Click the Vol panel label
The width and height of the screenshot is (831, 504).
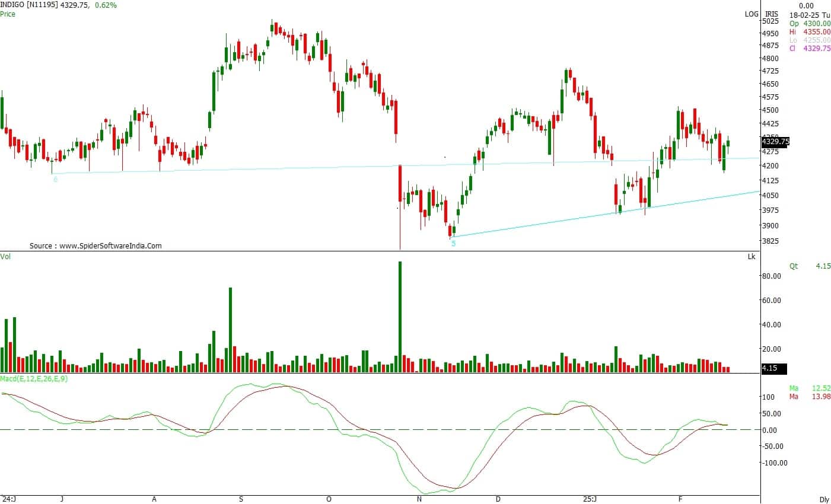tap(5, 256)
